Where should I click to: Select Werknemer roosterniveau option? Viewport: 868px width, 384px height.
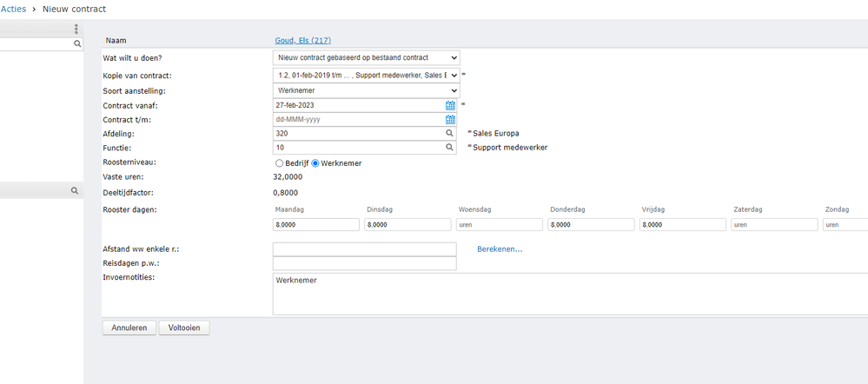pos(315,163)
